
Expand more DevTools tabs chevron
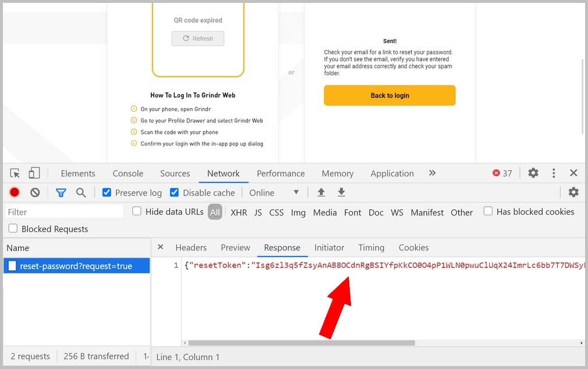click(433, 173)
